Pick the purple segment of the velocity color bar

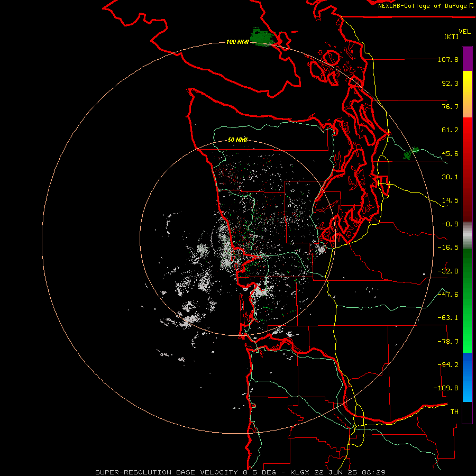click(x=467, y=59)
